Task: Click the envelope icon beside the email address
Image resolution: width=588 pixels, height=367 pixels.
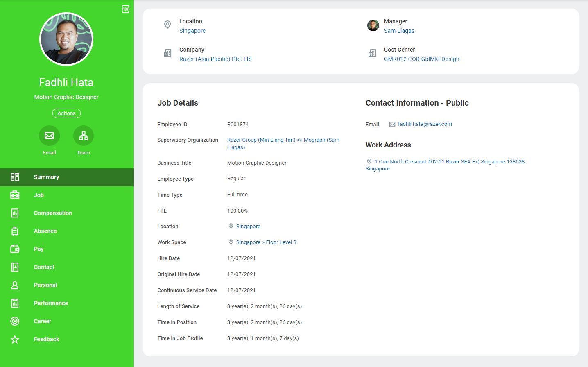Action: (x=392, y=125)
